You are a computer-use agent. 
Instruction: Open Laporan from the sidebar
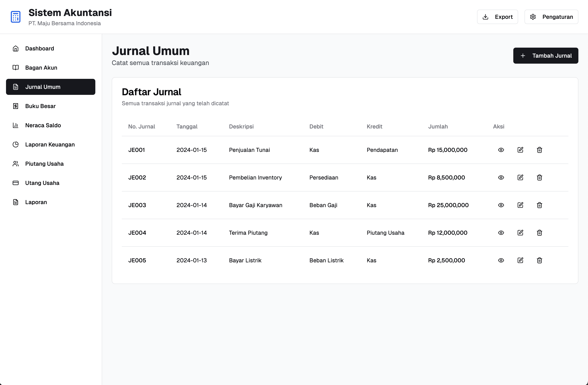coord(51,202)
